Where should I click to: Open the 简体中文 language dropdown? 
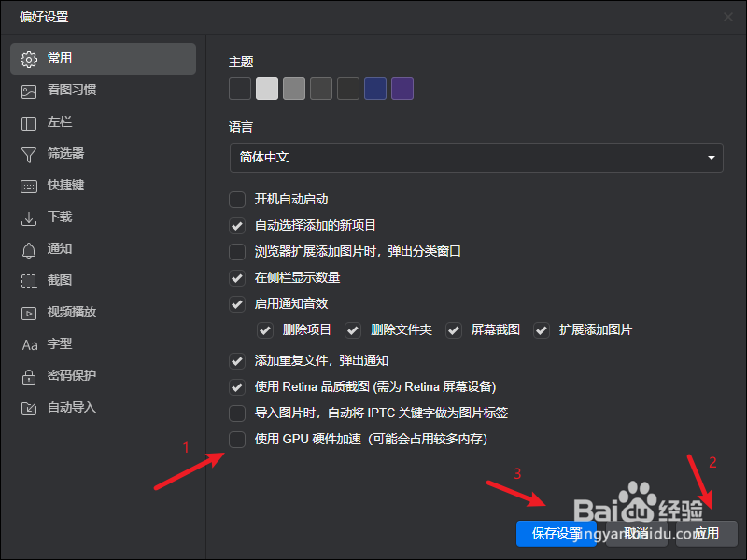[476, 158]
